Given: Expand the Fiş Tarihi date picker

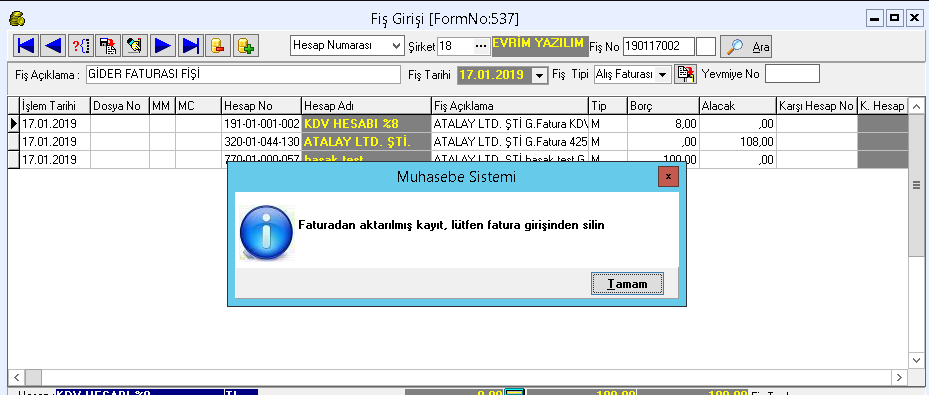Looking at the screenshot, I should pyautogui.click(x=539, y=75).
